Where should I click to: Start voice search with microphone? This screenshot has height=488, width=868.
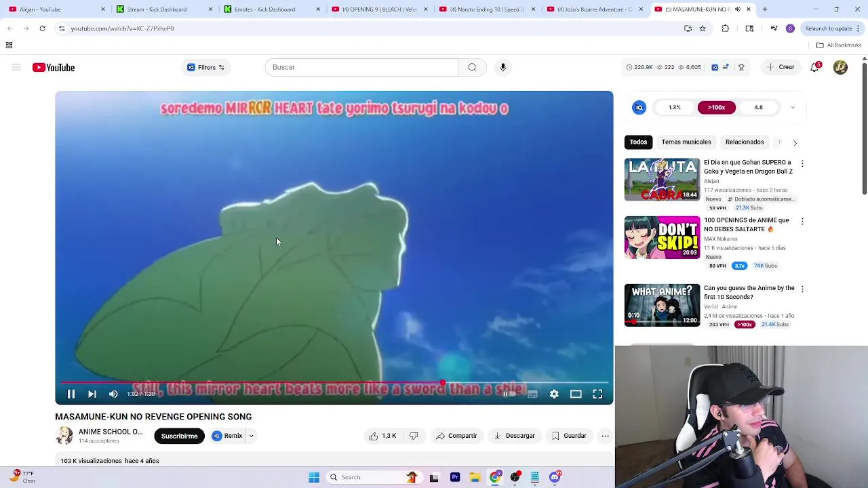tap(502, 67)
